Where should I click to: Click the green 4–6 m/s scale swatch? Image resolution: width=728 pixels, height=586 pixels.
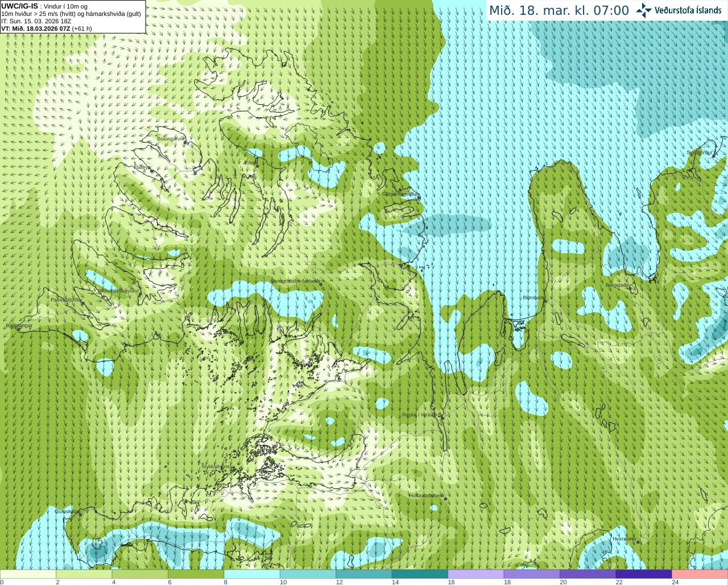pyautogui.click(x=140, y=574)
